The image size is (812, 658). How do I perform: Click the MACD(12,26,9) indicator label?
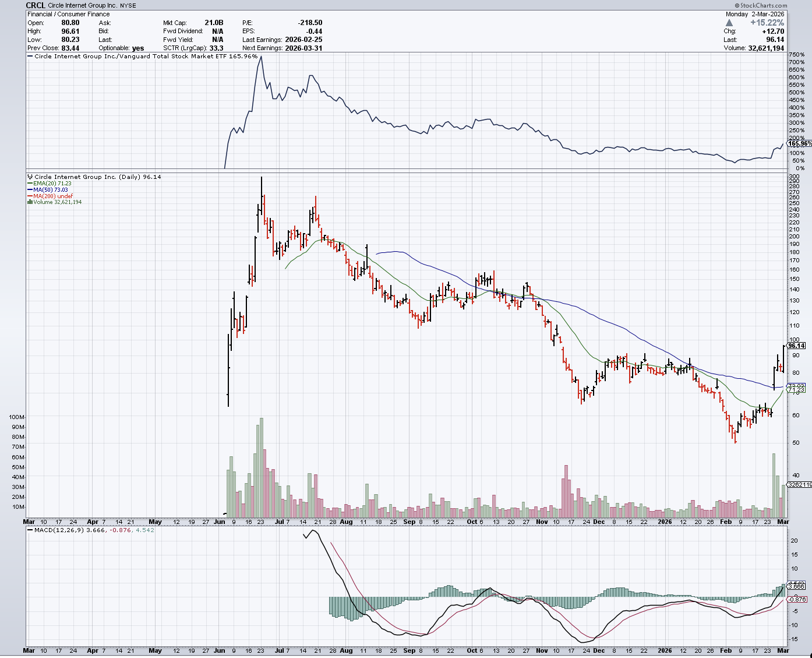pos(59,530)
